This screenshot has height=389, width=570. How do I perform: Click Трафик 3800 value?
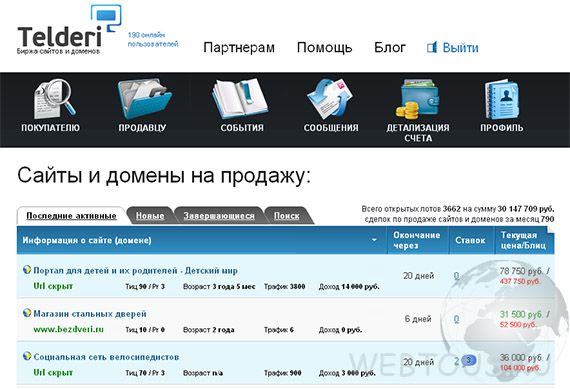point(285,286)
